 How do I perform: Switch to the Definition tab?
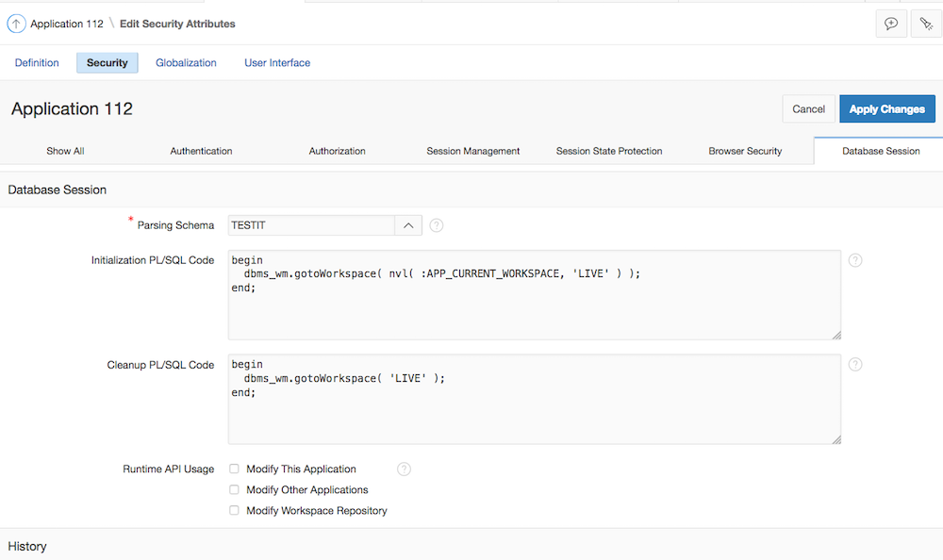coord(37,62)
